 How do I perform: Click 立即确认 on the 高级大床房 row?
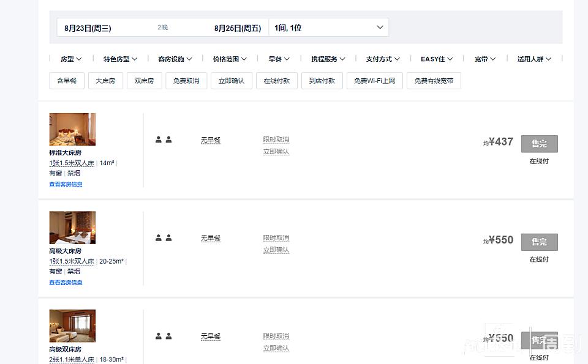[276, 250]
